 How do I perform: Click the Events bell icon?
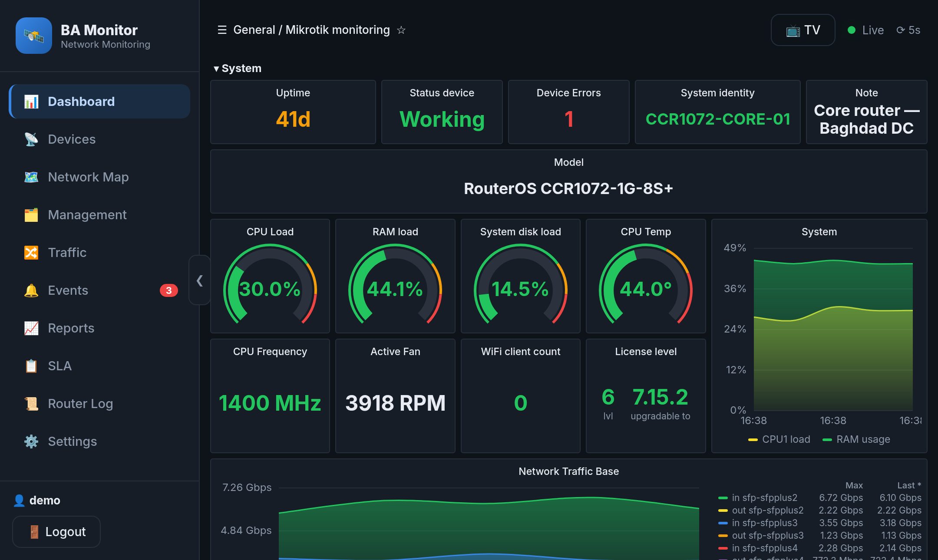pyautogui.click(x=31, y=290)
